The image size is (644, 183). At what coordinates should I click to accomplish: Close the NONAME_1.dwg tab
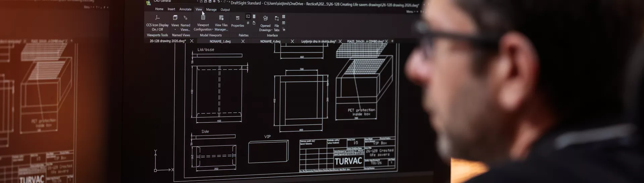pos(243,41)
